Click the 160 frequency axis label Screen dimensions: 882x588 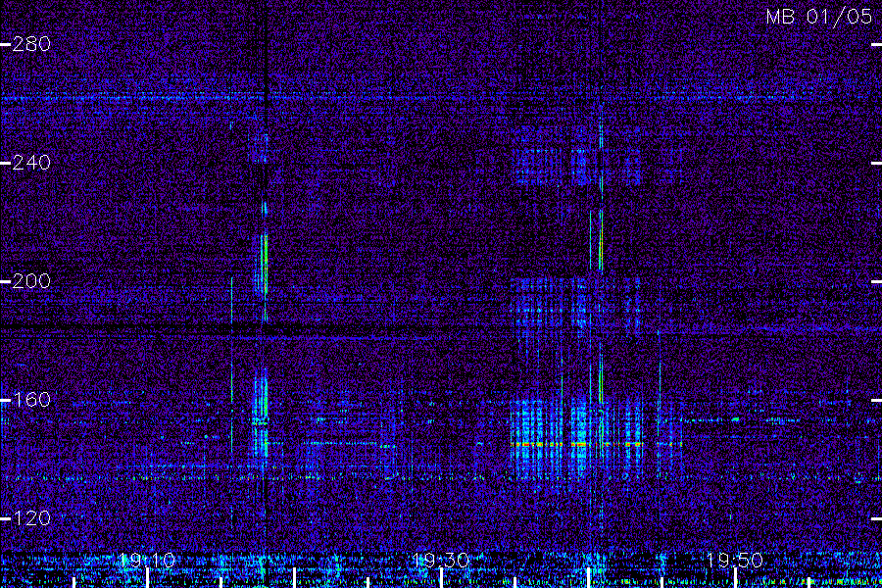[31, 400]
